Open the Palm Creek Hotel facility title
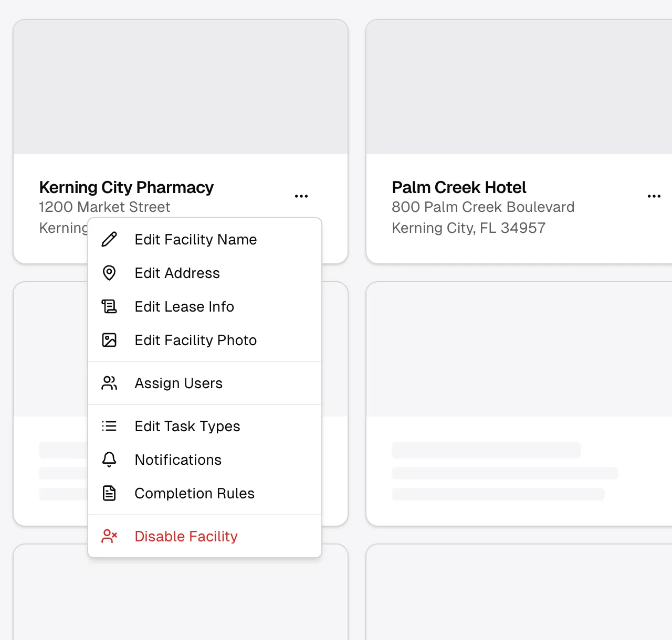The width and height of the screenshot is (672, 640). 459,187
